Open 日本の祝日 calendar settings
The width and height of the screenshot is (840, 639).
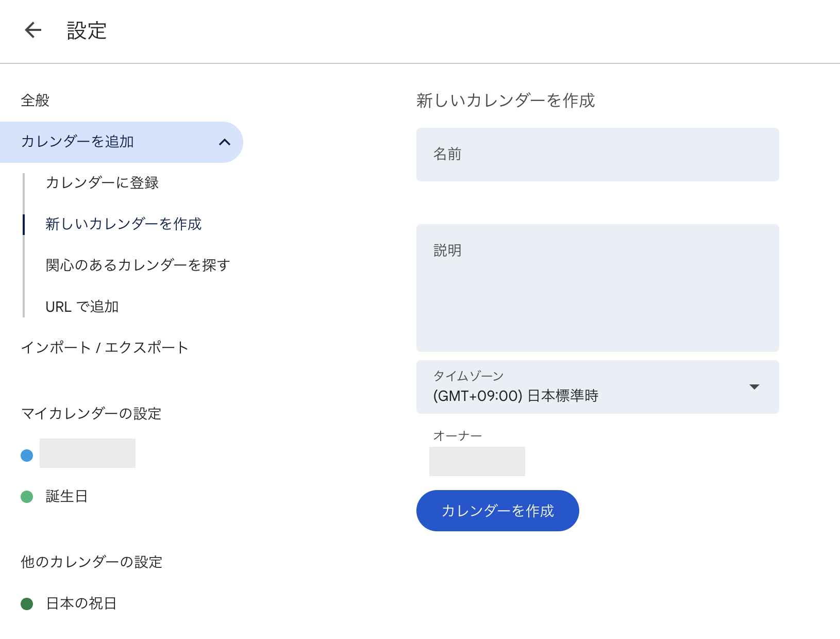click(81, 604)
